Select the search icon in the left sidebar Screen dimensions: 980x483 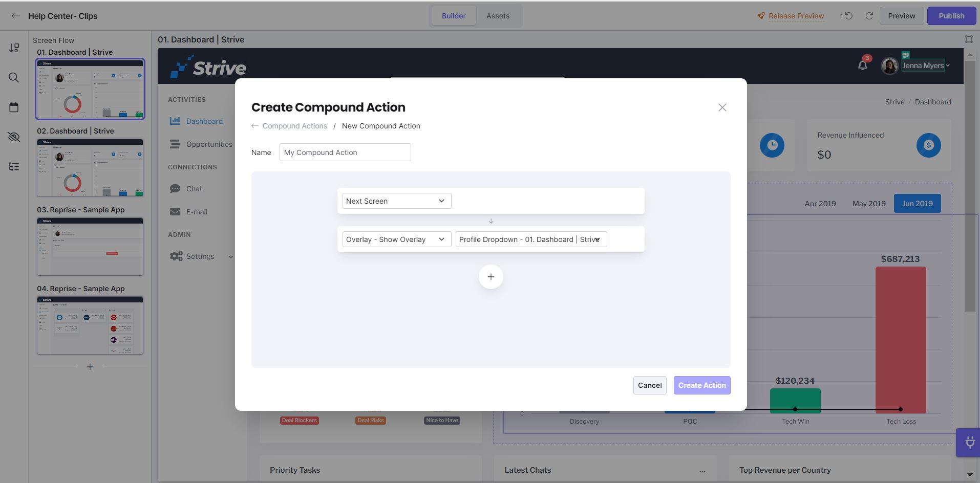pos(14,78)
